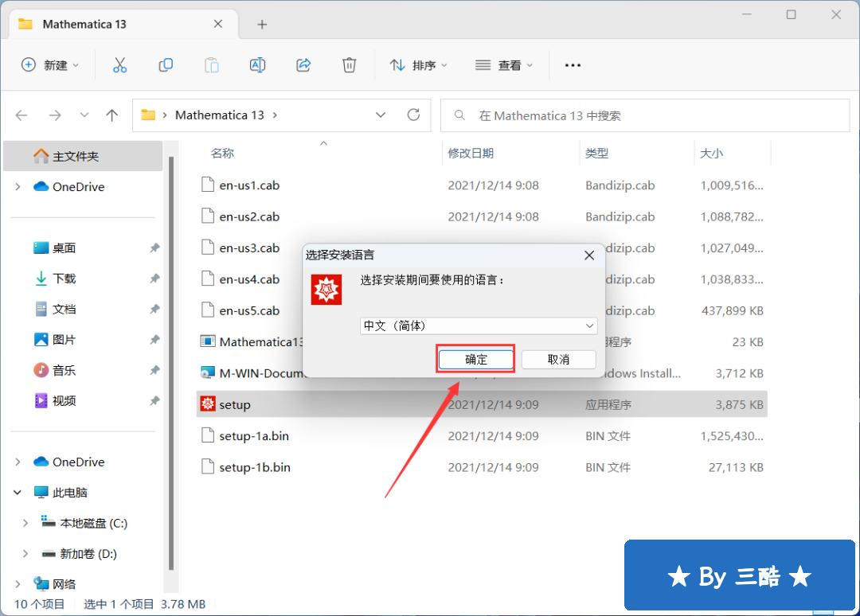Click Mathematica 13 in the address breadcrumb
Viewport: 860px width, 616px height.
coord(220,115)
